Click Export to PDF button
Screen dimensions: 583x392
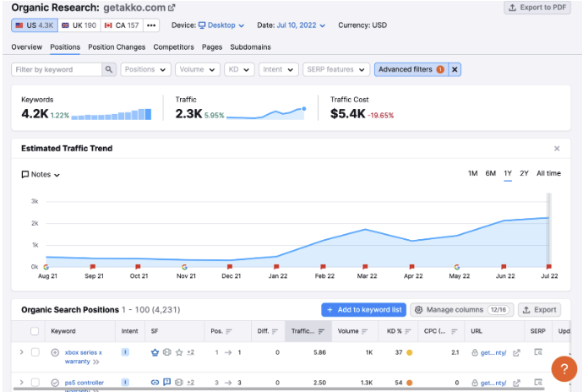537,8
